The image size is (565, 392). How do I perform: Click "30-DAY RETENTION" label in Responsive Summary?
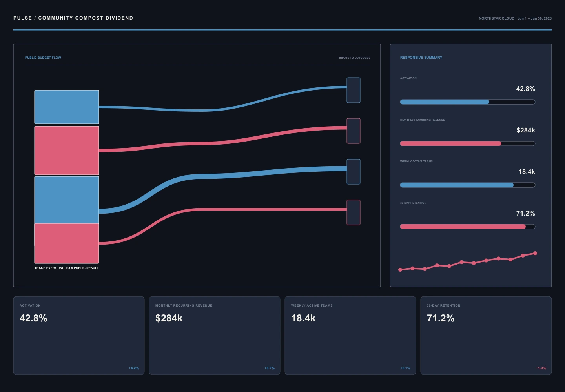pos(413,203)
